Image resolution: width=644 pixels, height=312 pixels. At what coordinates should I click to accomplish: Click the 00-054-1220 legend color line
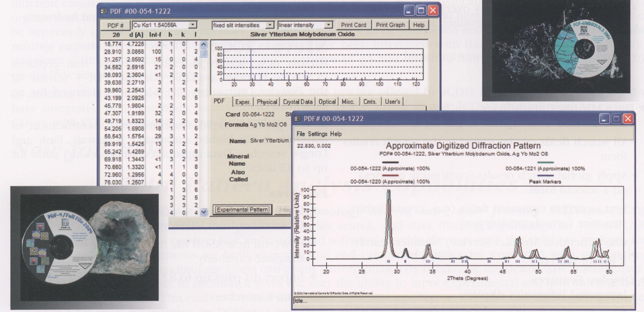(390, 175)
